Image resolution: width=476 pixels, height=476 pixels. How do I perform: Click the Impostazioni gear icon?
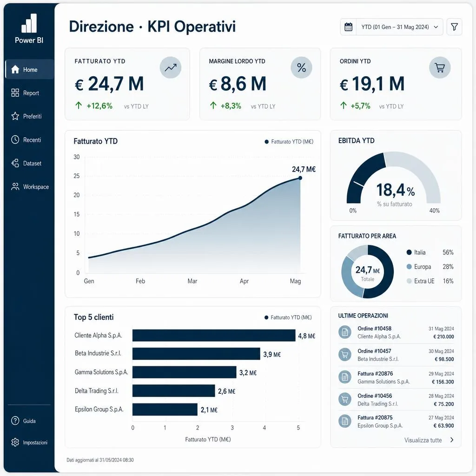coord(15,443)
